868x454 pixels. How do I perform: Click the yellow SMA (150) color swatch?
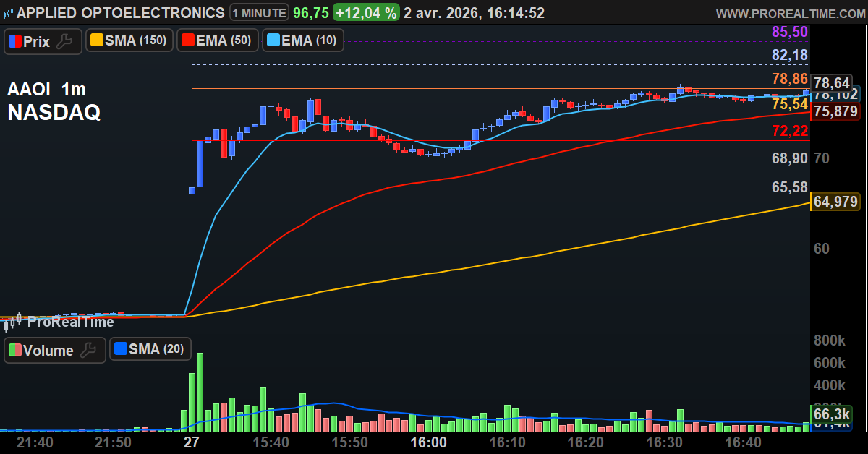(95, 41)
